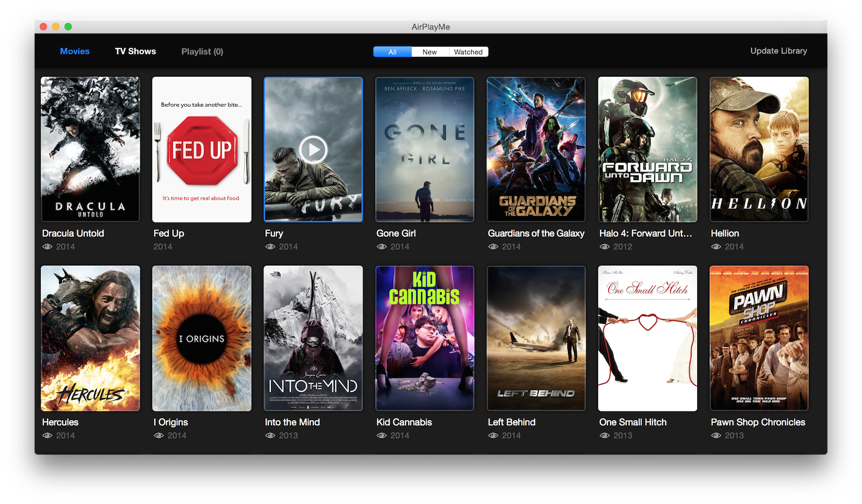862x504 pixels.
Task: Click Update Library
Action: 779,51
